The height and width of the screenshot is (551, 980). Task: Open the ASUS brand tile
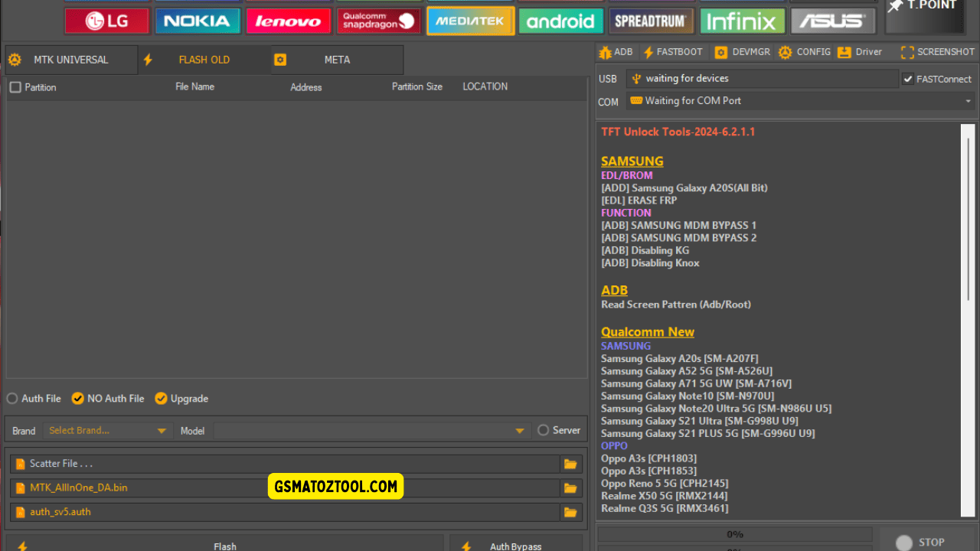[831, 21]
